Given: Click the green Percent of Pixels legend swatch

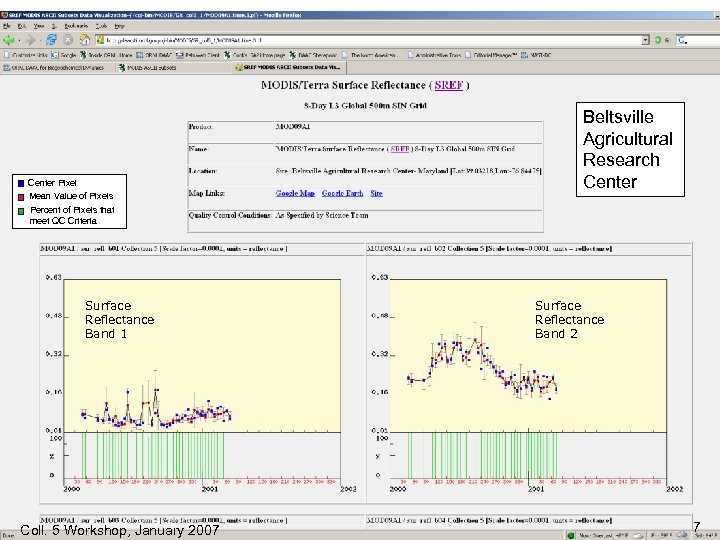Looking at the screenshot, I should 20,210.
